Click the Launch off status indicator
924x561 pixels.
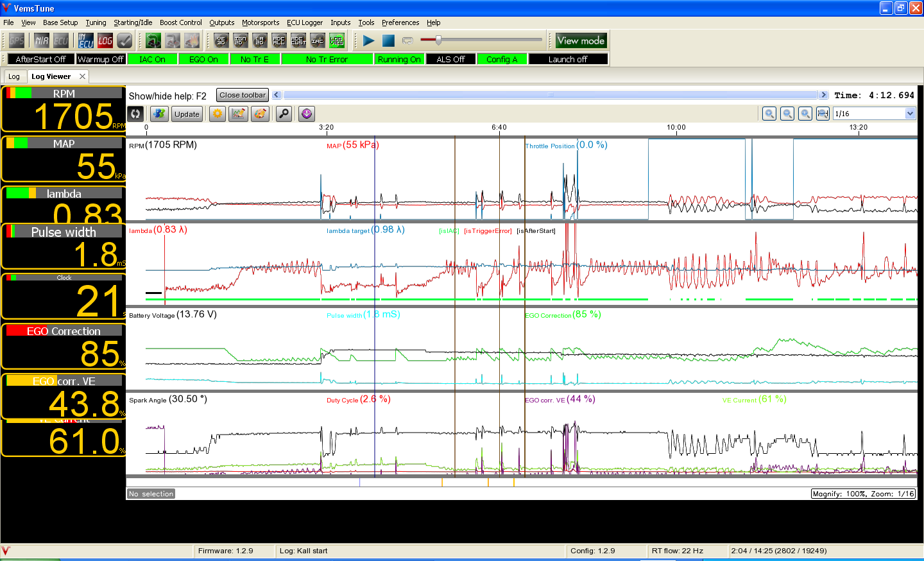pos(568,59)
